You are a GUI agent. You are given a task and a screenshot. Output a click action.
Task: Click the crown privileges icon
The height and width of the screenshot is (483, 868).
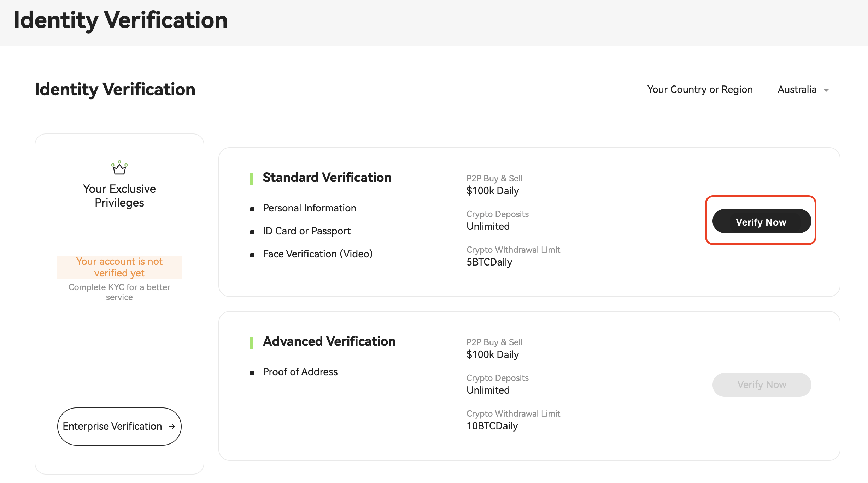119,168
